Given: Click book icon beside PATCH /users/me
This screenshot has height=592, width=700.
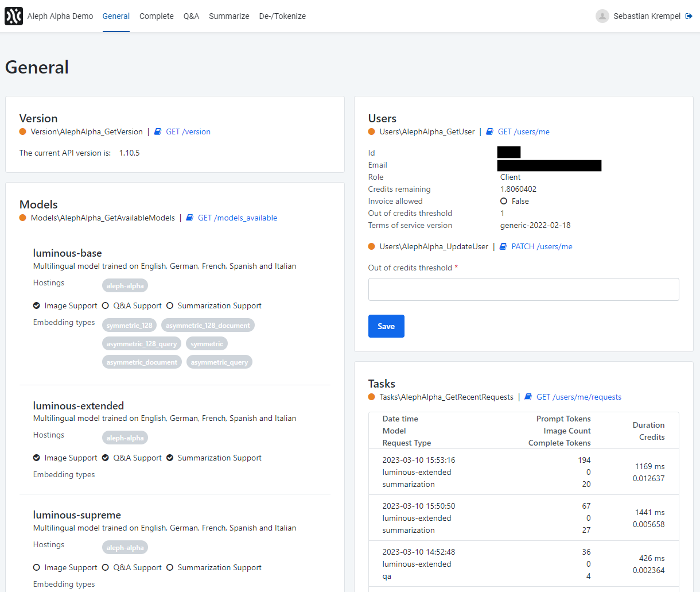Looking at the screenshot, I should point(503,246).
